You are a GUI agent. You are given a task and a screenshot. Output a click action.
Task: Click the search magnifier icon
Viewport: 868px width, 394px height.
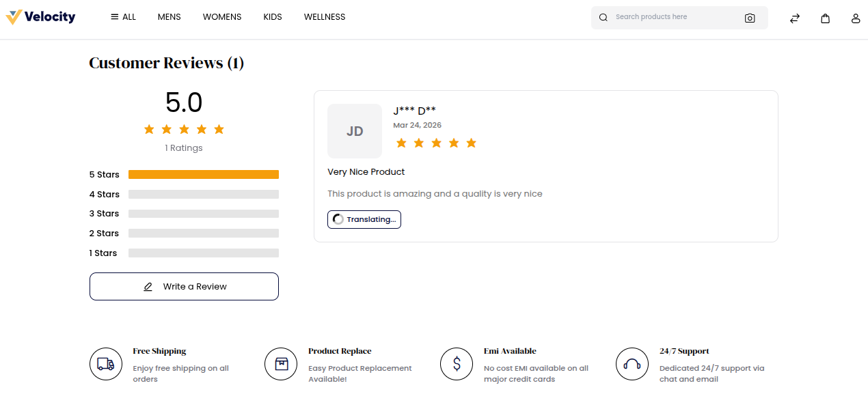pos(603,18)
